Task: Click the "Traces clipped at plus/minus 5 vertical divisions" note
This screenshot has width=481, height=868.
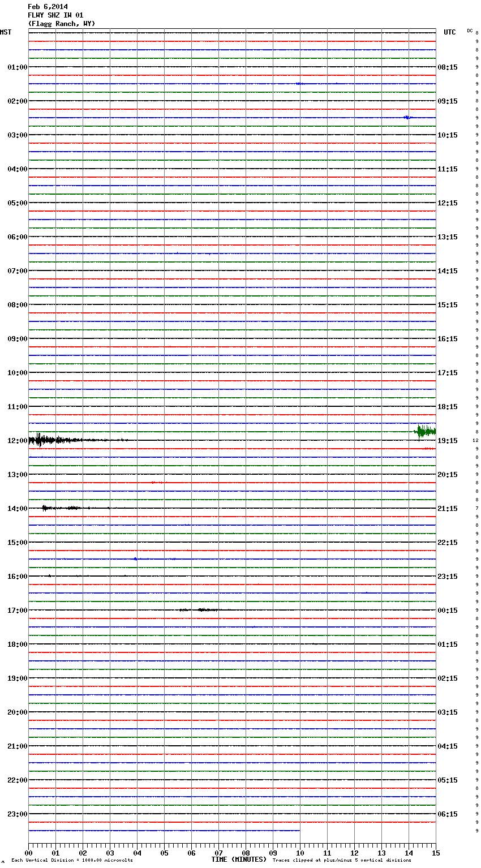Action: coord(342,861)
